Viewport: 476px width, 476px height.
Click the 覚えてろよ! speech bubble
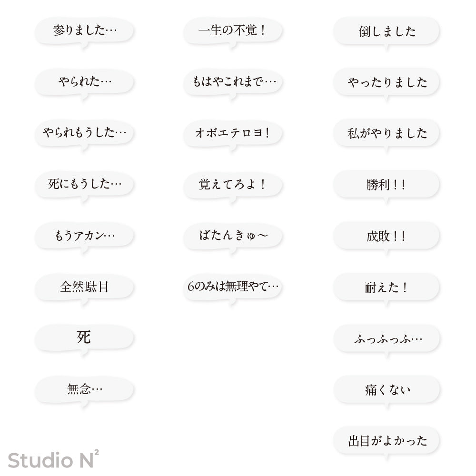click(233, 184)
